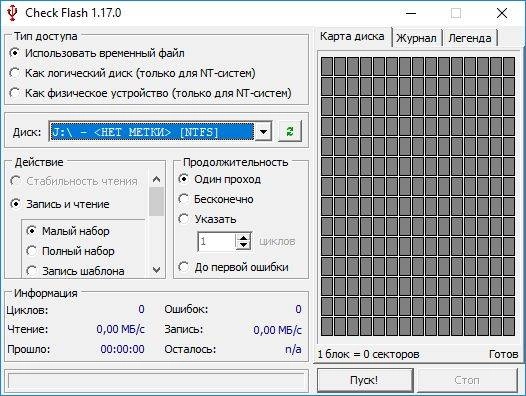Click the bottom progress bar
This screenshot has width=526, height=396.
point(156,381)
